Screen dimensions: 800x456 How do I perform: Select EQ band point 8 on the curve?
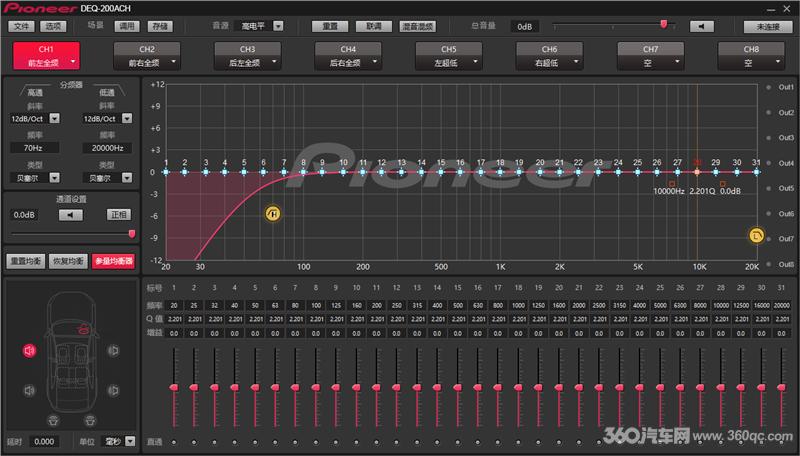[303, 172]
